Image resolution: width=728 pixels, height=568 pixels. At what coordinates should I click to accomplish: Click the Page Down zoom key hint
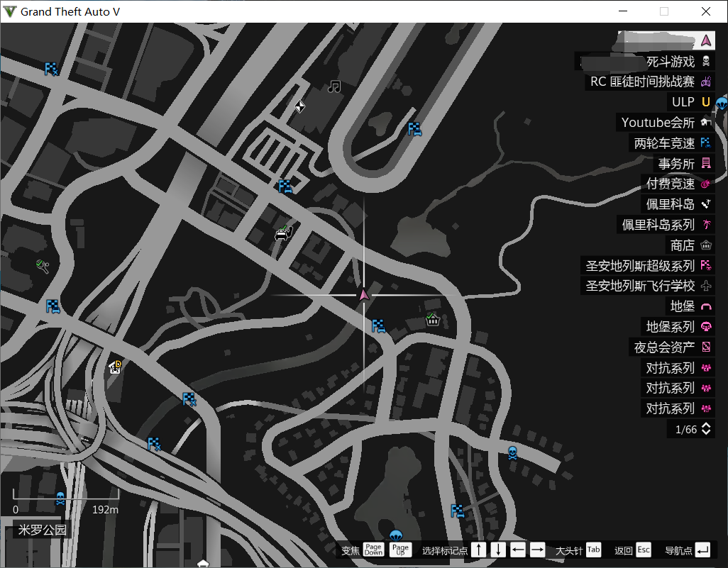pyautogui.click(x=373, y=550)
